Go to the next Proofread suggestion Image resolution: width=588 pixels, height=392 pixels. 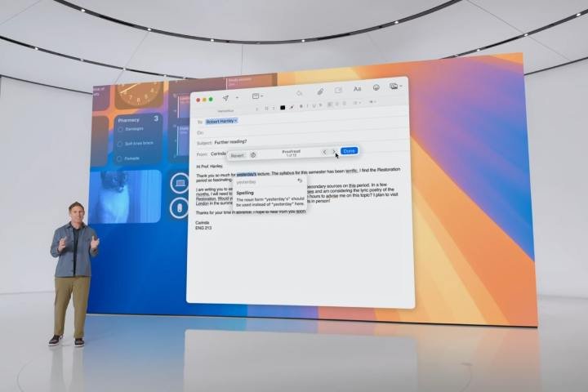[333, 152]
